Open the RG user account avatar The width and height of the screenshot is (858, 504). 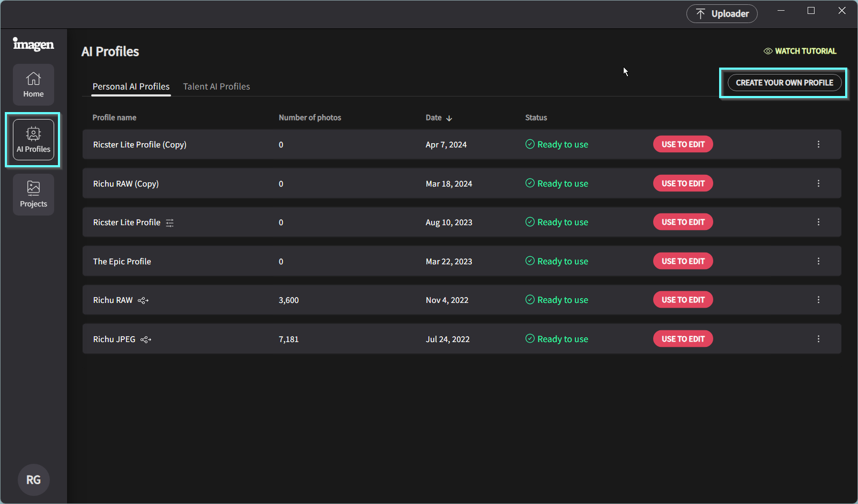tap(33, 480)
